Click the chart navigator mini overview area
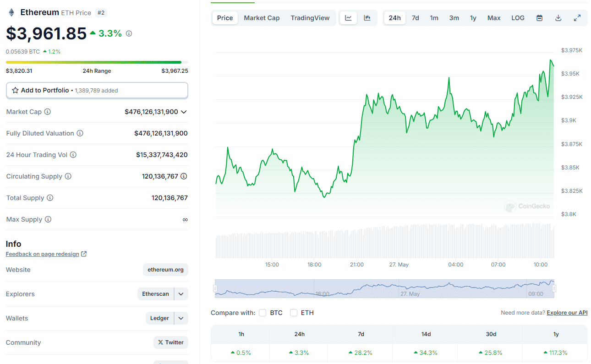The image size is (591, 364). [x=384, y=288]
